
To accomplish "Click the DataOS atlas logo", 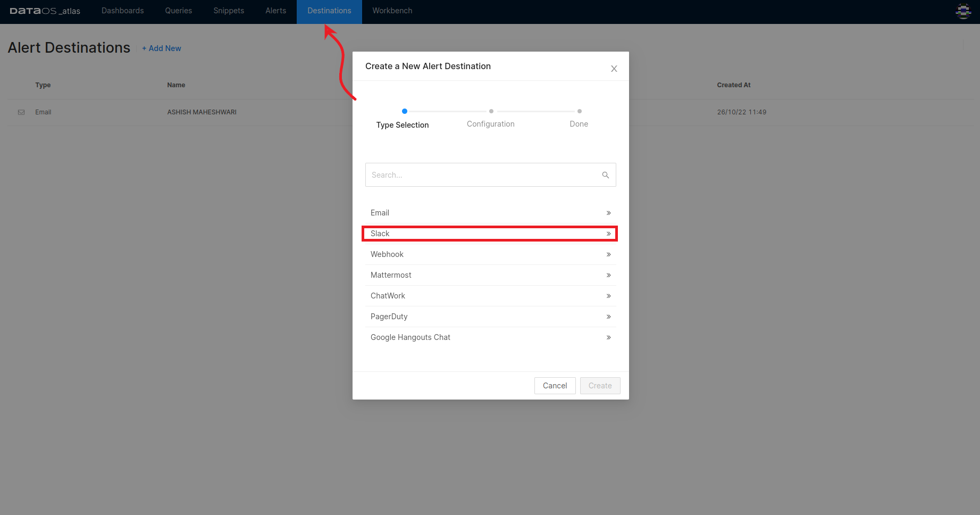I will pyautogui.click(x=45, y=11).
